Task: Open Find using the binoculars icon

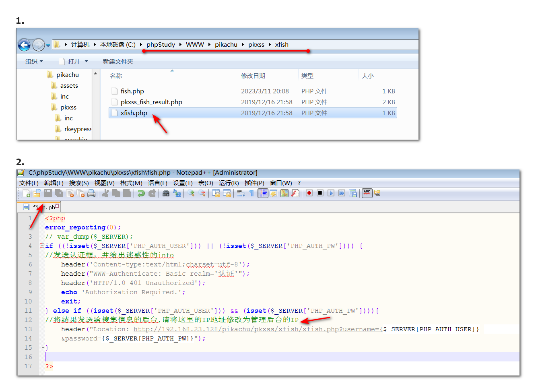Action: point(166,194)
